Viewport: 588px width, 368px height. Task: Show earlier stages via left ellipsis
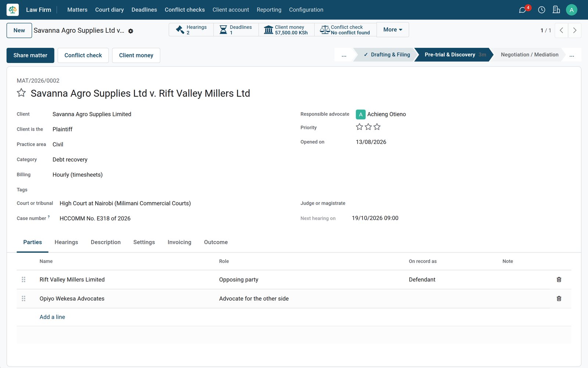344,55
